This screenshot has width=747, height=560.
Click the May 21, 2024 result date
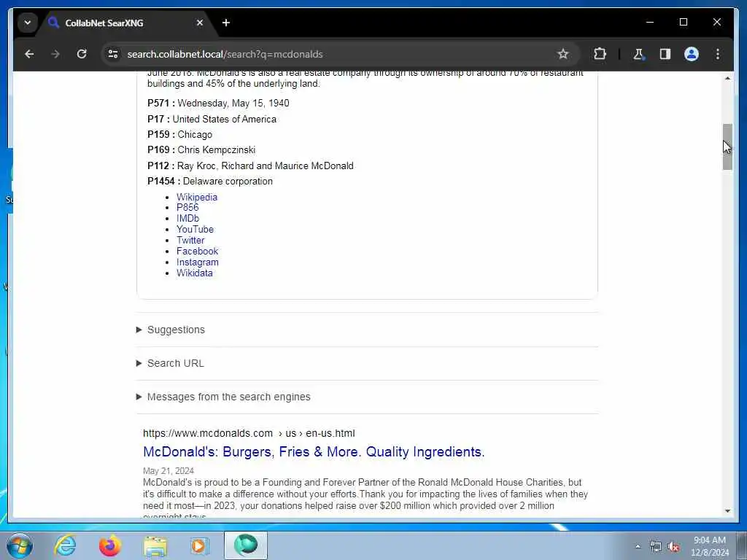click(x=169, y=471)
